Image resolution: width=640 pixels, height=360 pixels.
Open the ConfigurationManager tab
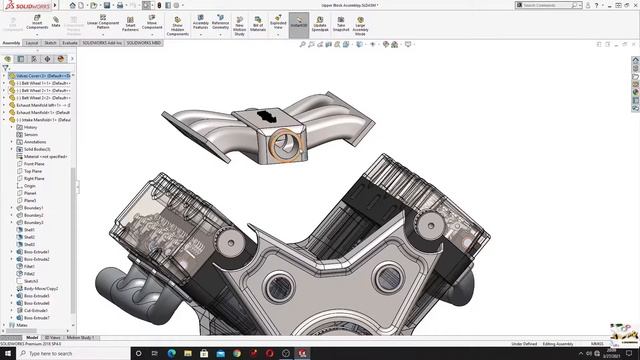34,59
